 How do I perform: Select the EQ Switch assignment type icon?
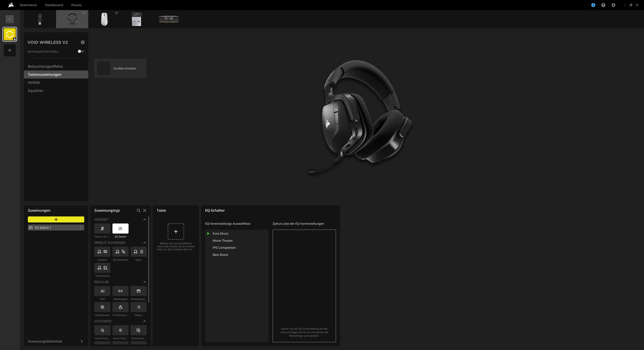point(120,229)
